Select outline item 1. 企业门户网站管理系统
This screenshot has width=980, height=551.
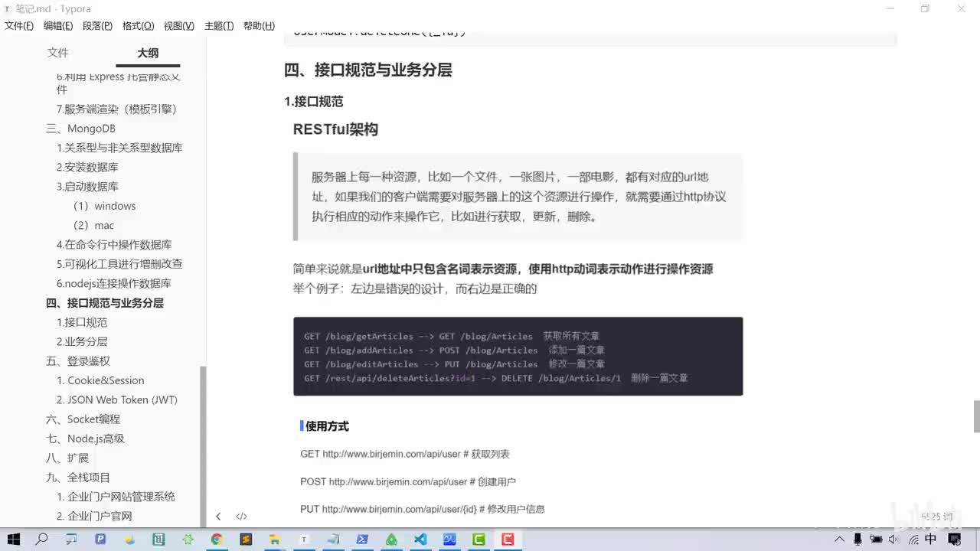pyautogui.click(x=116, y=497)
